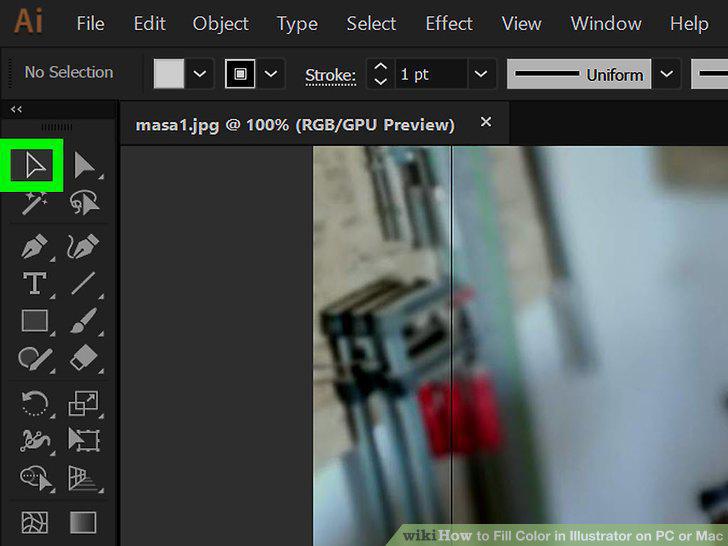728x546 pixels.
Task: Open the fill color dropdown arrow
Action: click(x=200, y=74)
